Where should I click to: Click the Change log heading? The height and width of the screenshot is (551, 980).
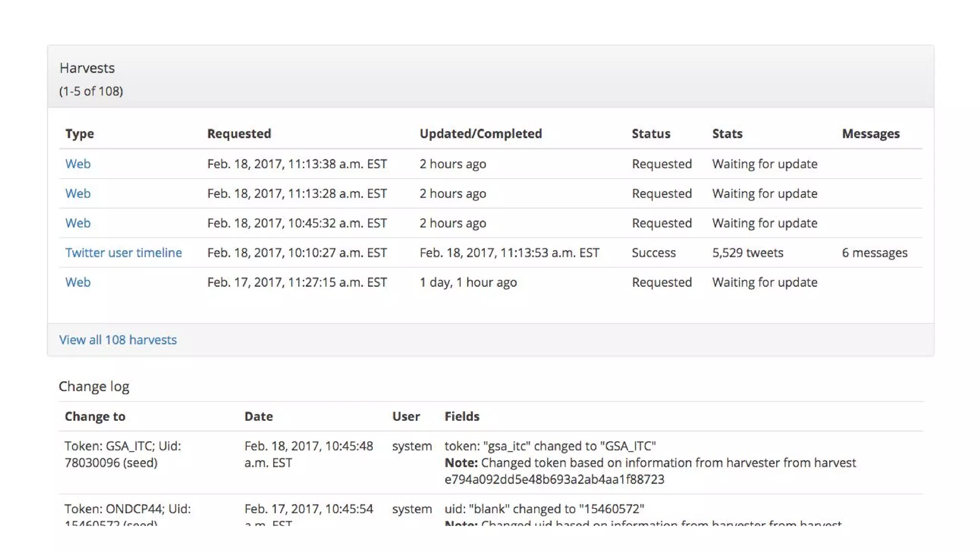coord(94,386)
